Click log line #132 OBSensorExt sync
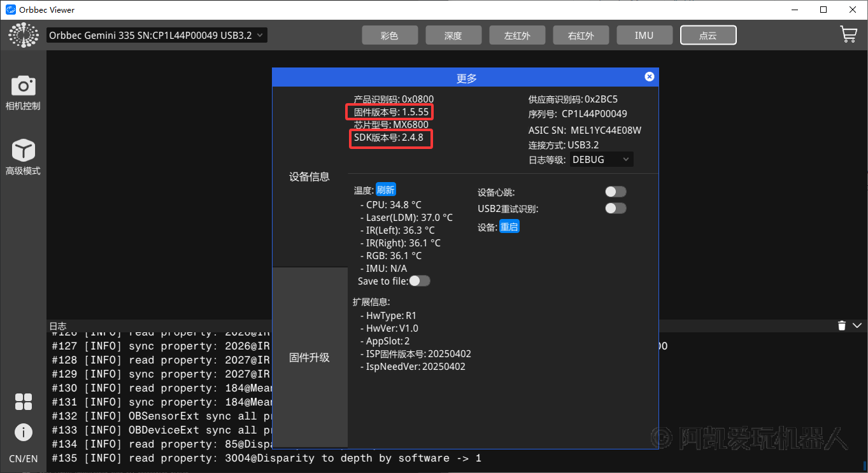Viewport: 868px width, 473px height. pos(162,416)
